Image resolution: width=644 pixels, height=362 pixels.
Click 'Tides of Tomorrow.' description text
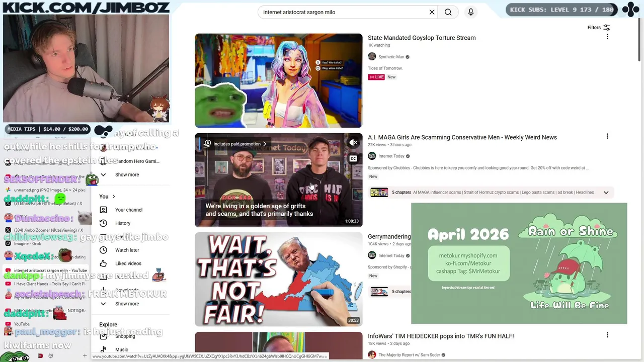pos(385,68)
